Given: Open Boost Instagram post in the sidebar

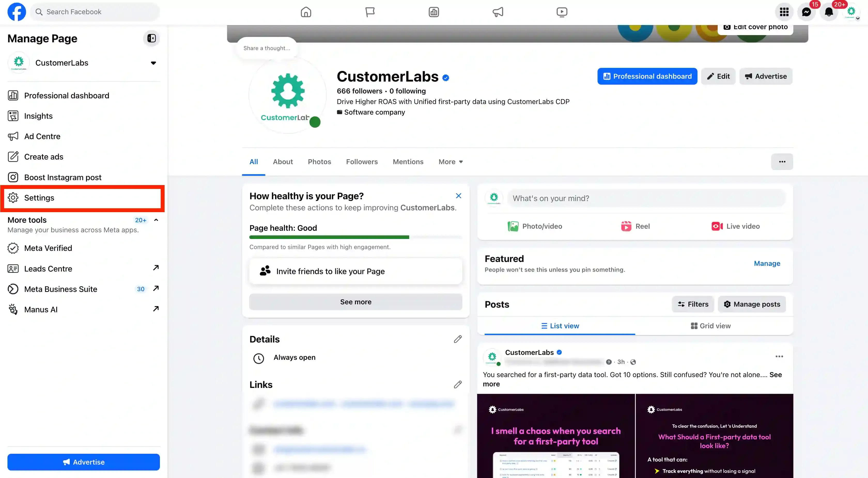Looking at the screenshot, I should point(83,177).
